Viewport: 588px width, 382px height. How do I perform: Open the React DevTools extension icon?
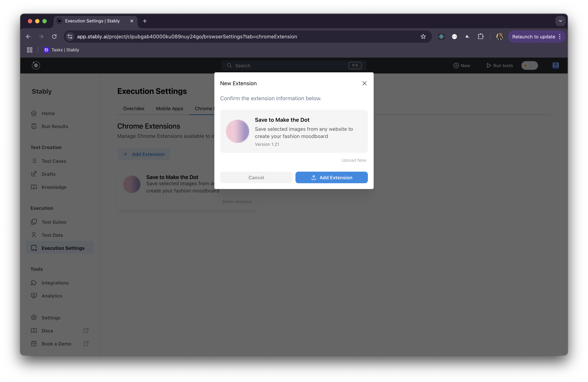(x=441, y=37)
